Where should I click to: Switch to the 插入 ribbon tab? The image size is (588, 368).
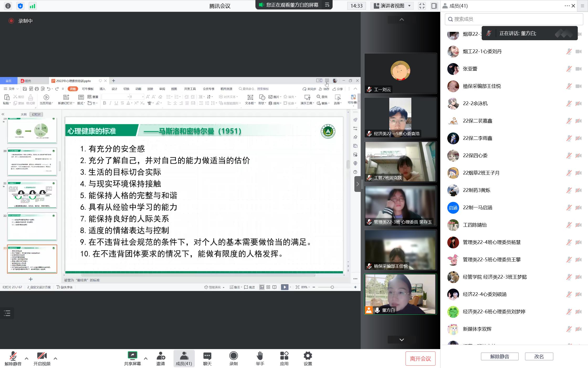point(102,89)
